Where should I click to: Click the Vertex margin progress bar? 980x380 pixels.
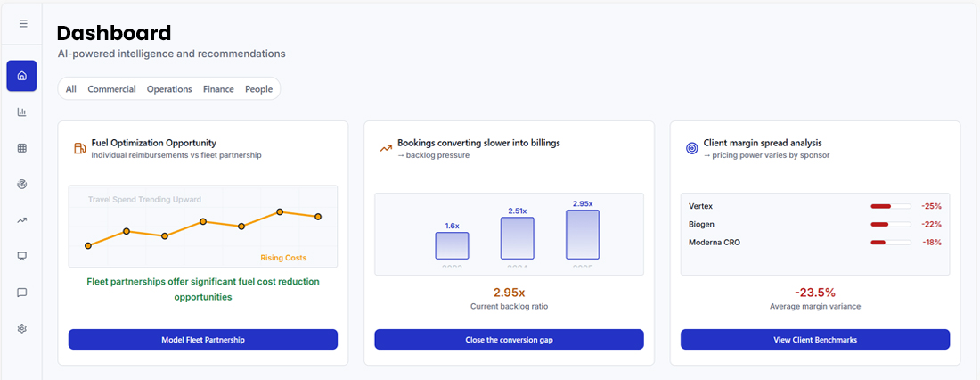(x=890, y=206)
